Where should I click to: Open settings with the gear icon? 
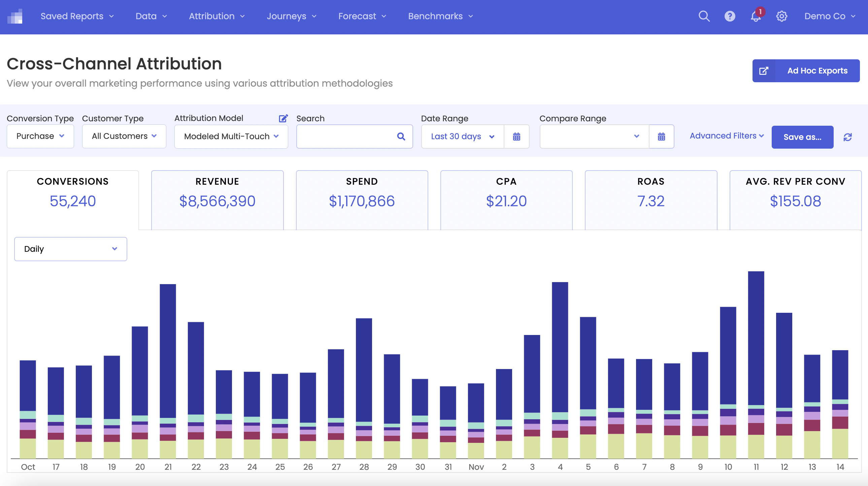tap(782, 16)
